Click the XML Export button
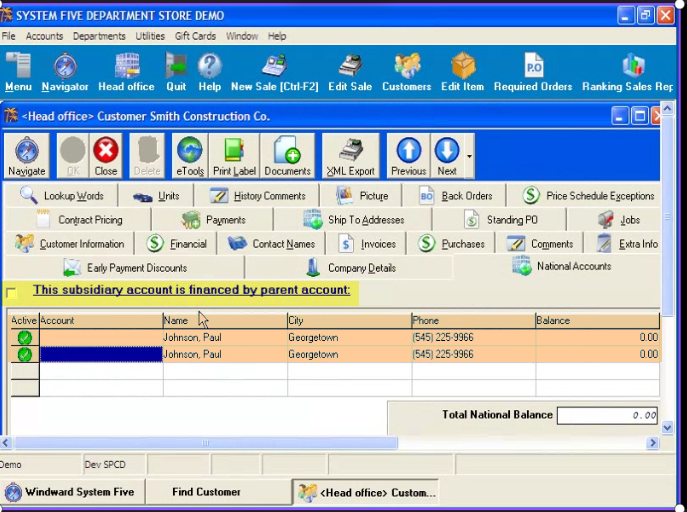Image resolution: width=687 pixels, height=512 pixels. pos(351,156)
